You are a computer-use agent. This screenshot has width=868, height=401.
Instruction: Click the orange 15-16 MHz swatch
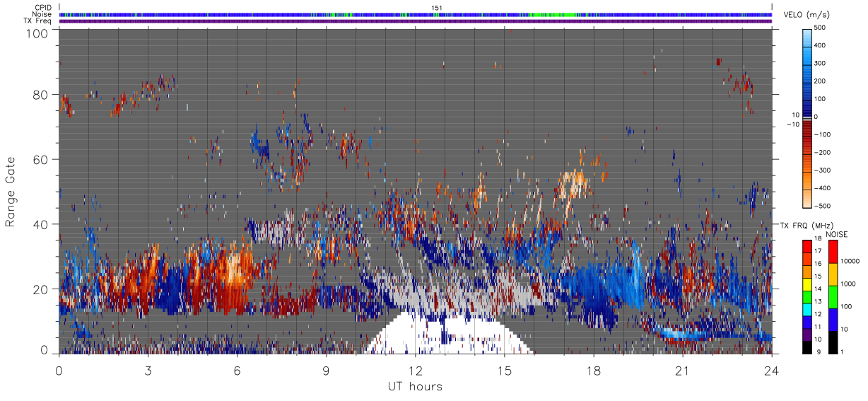click(x=807, y=272)
